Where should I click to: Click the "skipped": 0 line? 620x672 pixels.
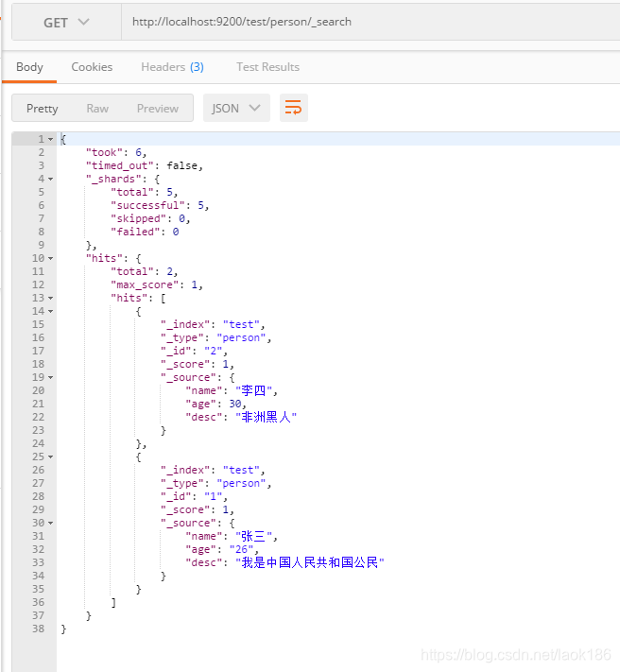150,218
